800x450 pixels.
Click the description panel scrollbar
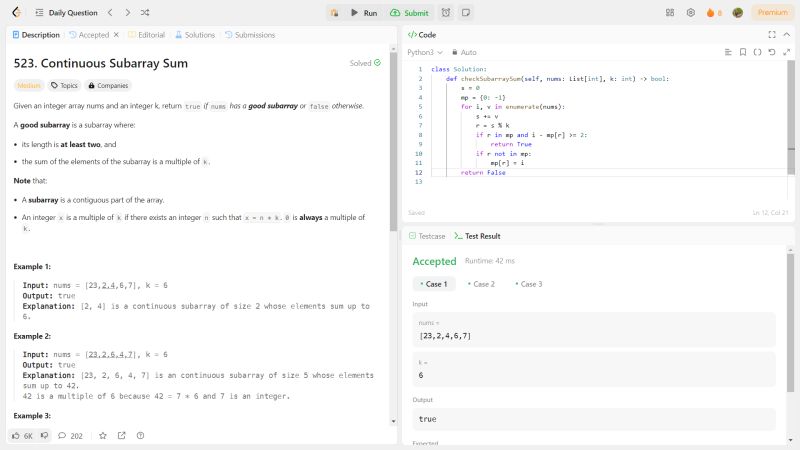pos(393,143)
